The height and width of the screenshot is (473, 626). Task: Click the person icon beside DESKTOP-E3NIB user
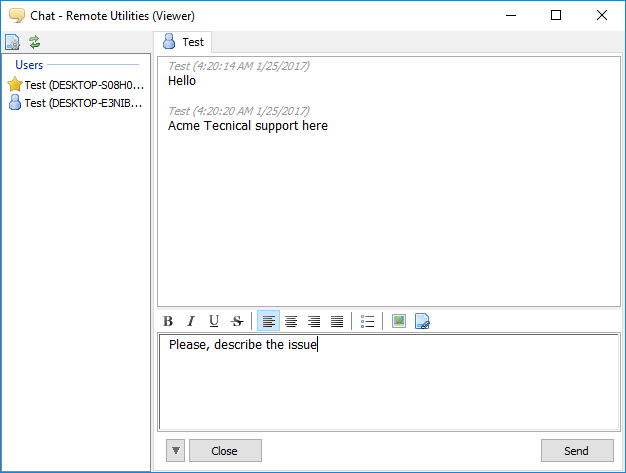point(15,103)
